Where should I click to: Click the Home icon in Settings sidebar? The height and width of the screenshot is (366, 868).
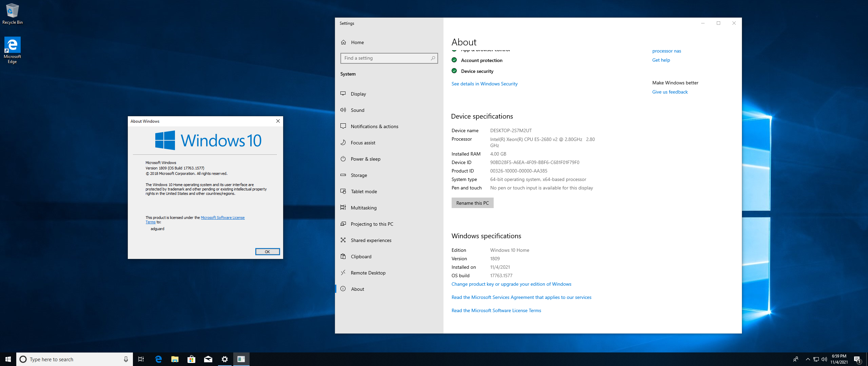343,42
